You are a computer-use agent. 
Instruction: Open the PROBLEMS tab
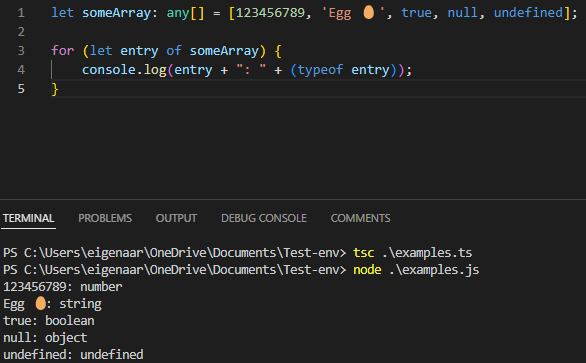pos(105,218)
